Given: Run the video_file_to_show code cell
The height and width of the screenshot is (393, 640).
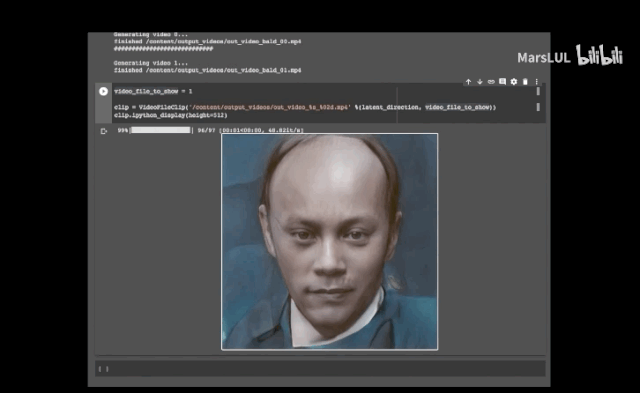Looking at the screenshot, I should [x=103, y=91].
